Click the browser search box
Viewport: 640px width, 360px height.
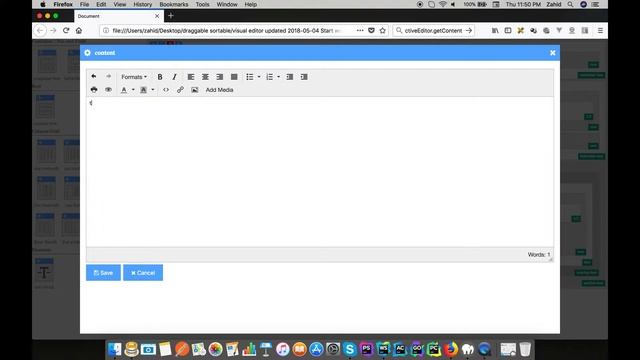433,31
